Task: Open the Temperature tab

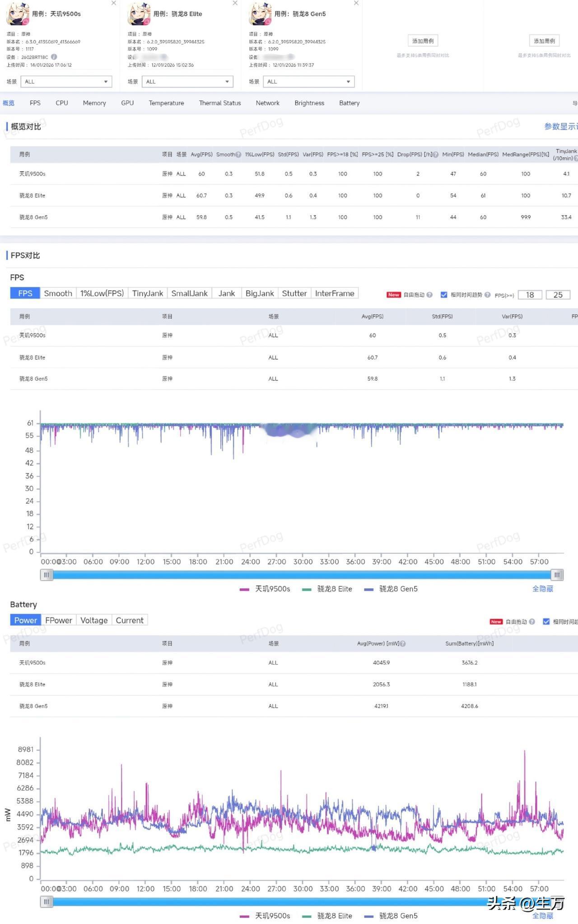Action: [167, 103]
